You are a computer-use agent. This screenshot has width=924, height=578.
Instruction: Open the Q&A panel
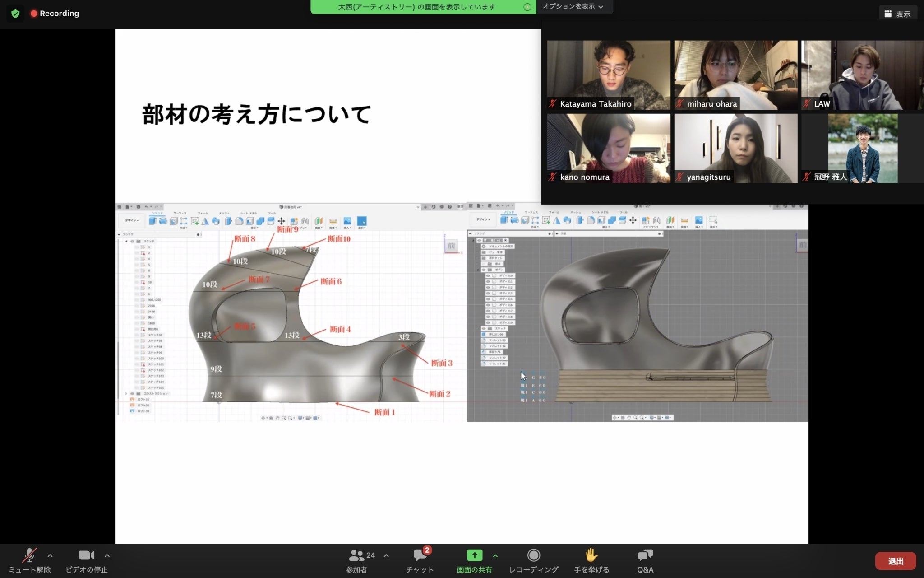(645, 555)
